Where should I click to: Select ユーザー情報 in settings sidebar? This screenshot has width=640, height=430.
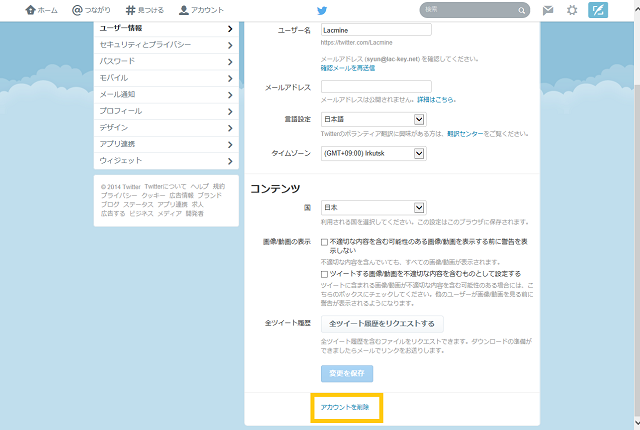pyautogui.click(x=166, y=28)
